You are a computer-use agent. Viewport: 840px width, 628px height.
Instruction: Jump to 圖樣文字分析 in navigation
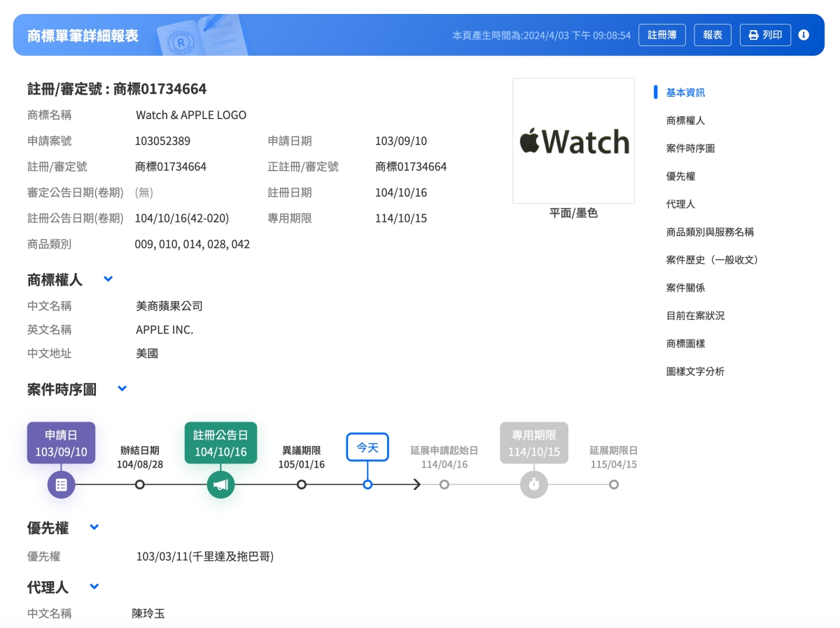[695, 372]
